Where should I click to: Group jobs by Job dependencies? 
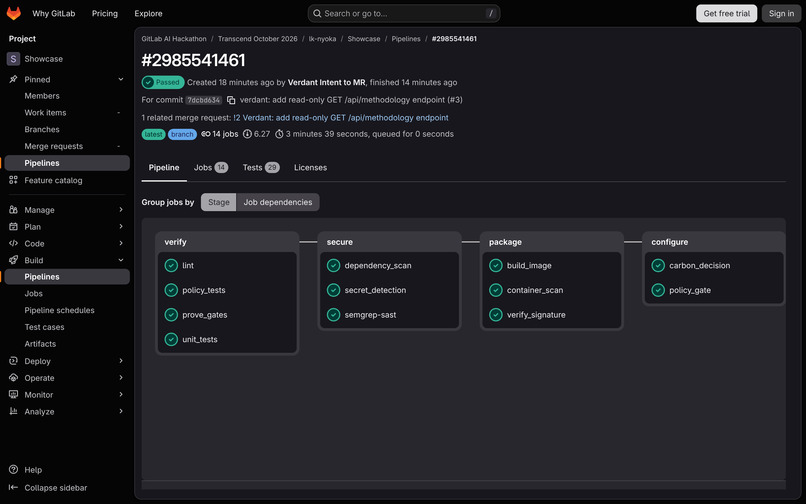coord(278,202)
